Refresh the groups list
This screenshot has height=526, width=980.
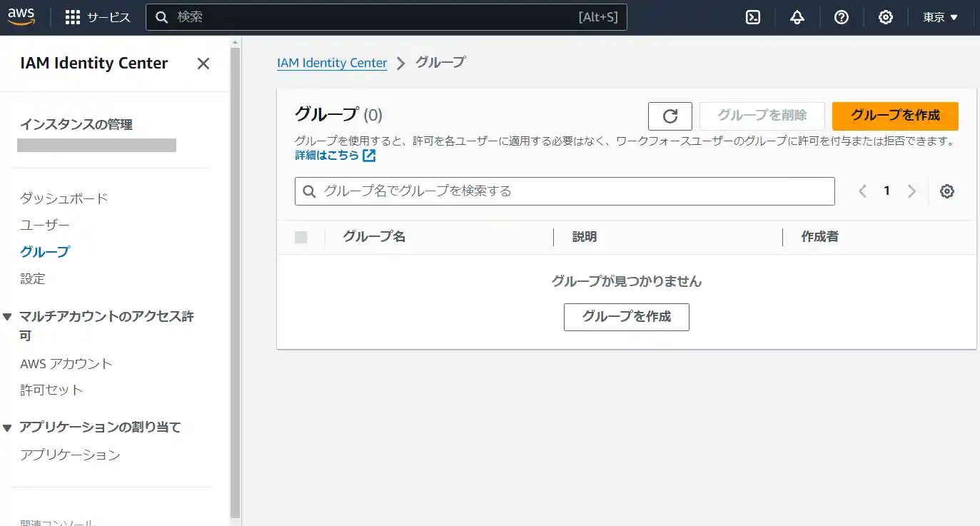coord(670,116)
